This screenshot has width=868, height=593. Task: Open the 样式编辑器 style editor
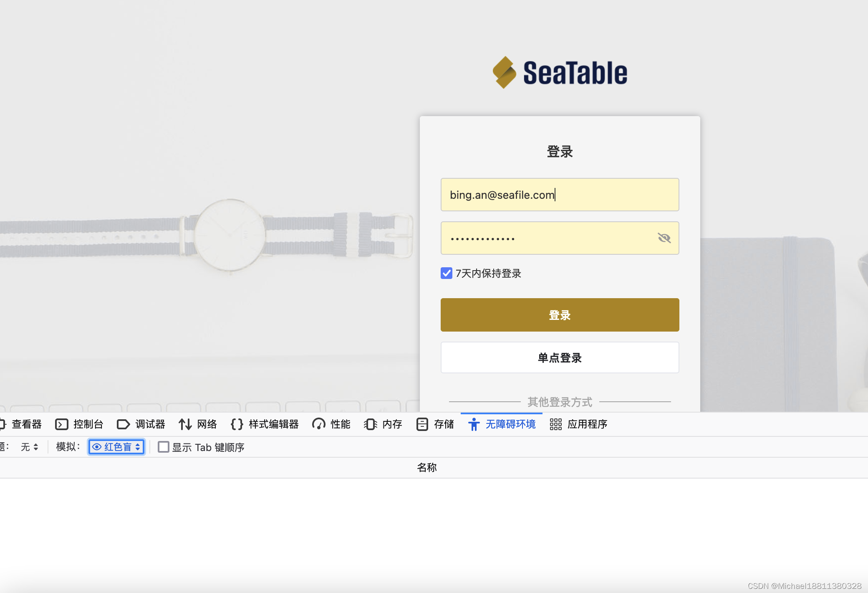pos(273,424)
